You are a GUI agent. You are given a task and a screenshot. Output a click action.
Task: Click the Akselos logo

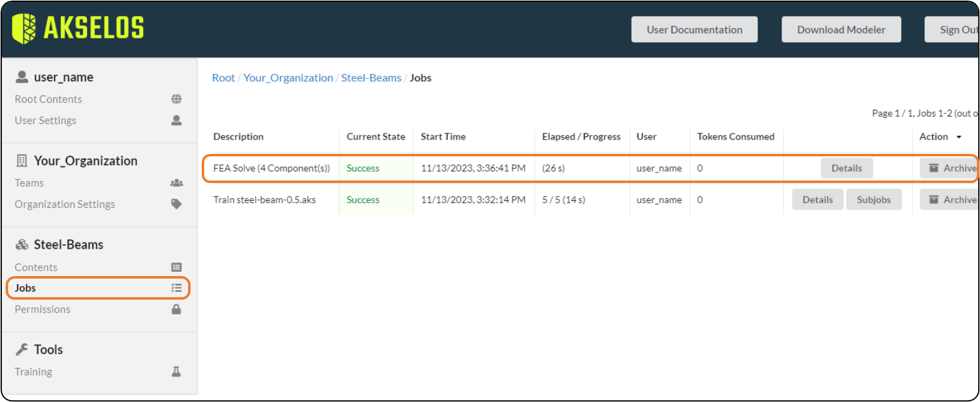(x=78, y=29)
